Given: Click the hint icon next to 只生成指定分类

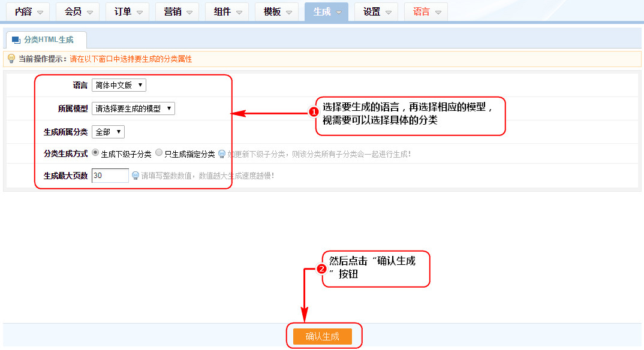Looking at the screenshot, I should point(221,154).
